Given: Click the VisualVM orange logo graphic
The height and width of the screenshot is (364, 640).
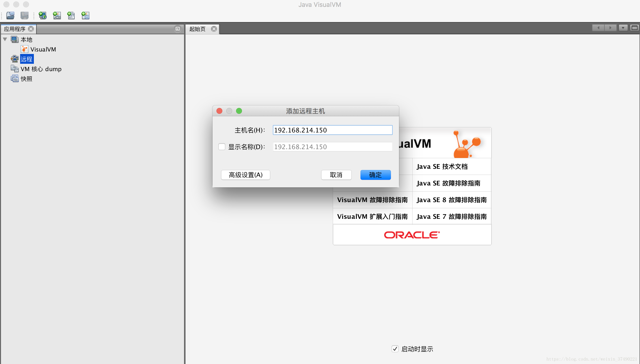Looking at the screenshot, I should coord(467,144).
